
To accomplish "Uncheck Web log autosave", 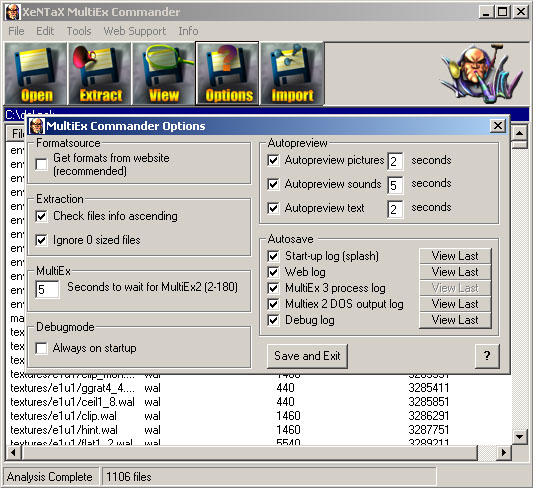I will (273, 272).
